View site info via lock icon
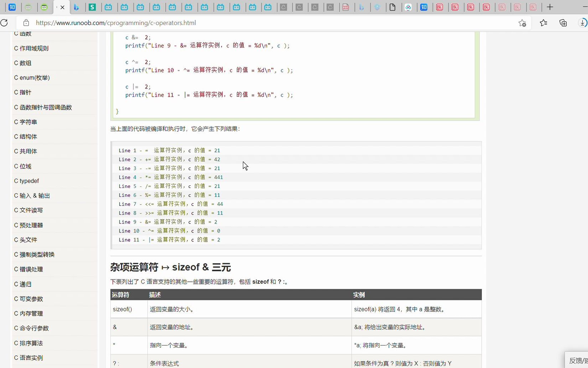Image resolution: width=588 pixels, height=368 pixels. coord(26,23)
